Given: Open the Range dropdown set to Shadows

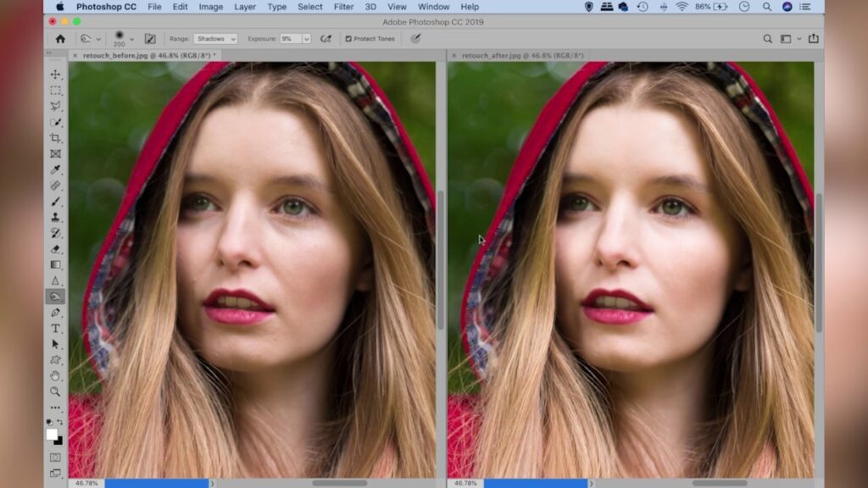Looking at the screenshot, I should [x=215, y=39].
